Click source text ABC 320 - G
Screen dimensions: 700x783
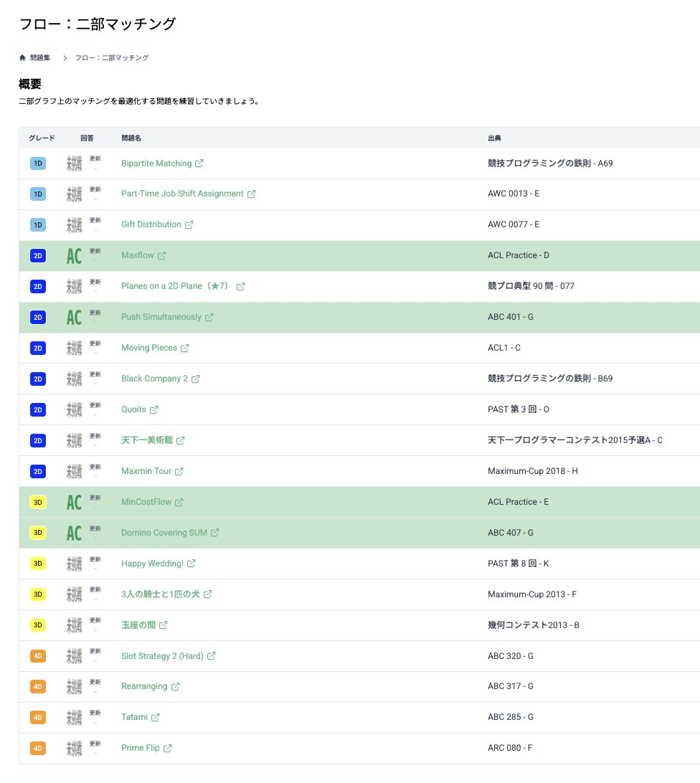tap(511, 656)
